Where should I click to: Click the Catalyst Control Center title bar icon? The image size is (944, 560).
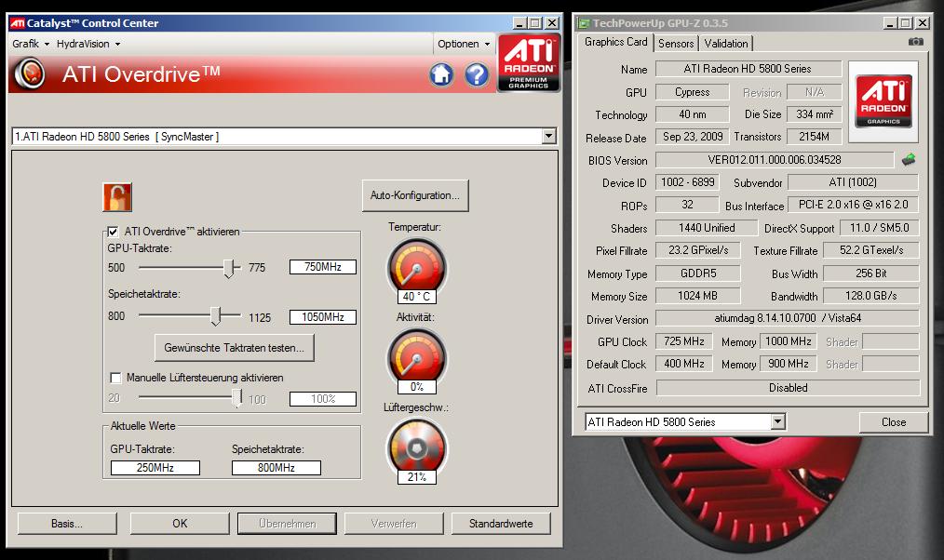click(x=18, y=23)
